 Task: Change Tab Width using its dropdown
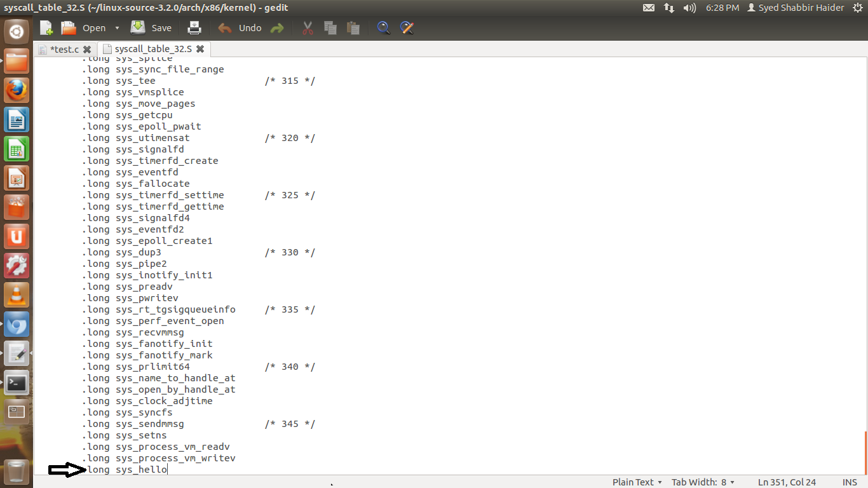[x=703, y=482]
